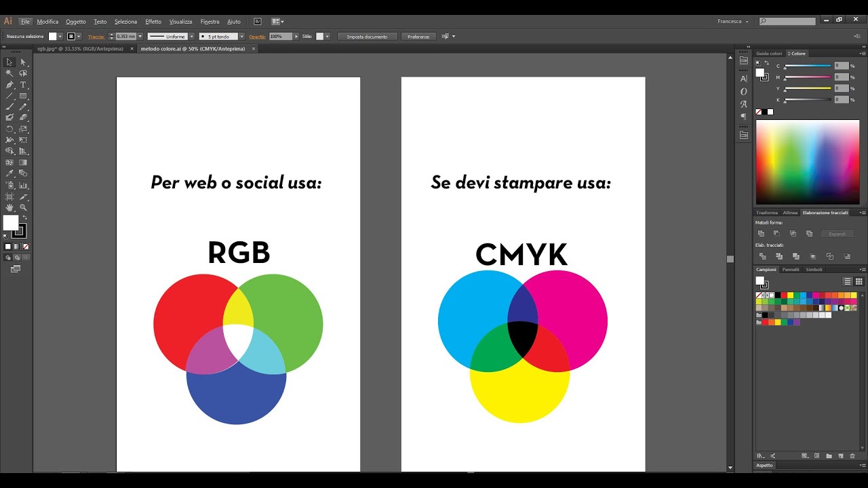Open the Bridge (Br) button

click(x=258, y=22)
